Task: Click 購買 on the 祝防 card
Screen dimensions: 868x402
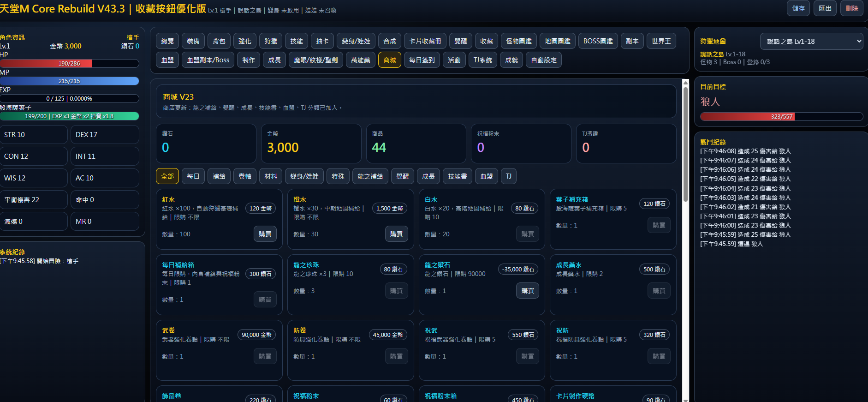Action: (x=659, y=356)
